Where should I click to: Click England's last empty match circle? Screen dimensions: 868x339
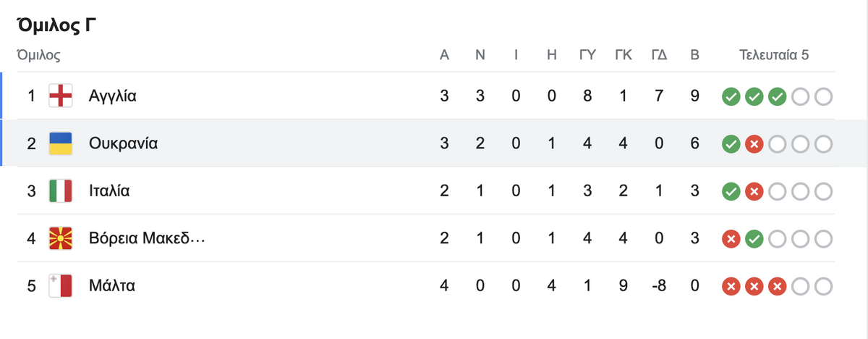tap(823, 96)
